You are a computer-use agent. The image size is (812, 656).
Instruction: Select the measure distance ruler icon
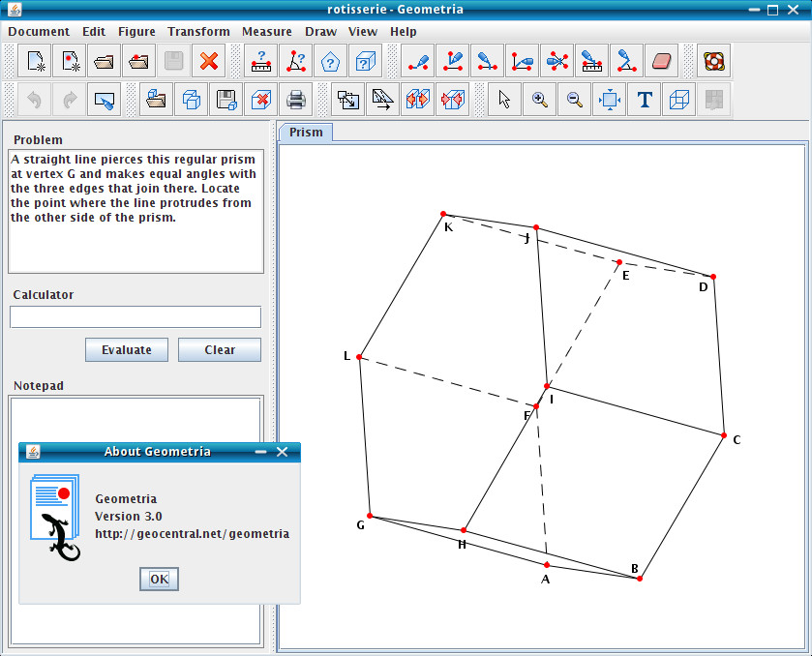260,62
